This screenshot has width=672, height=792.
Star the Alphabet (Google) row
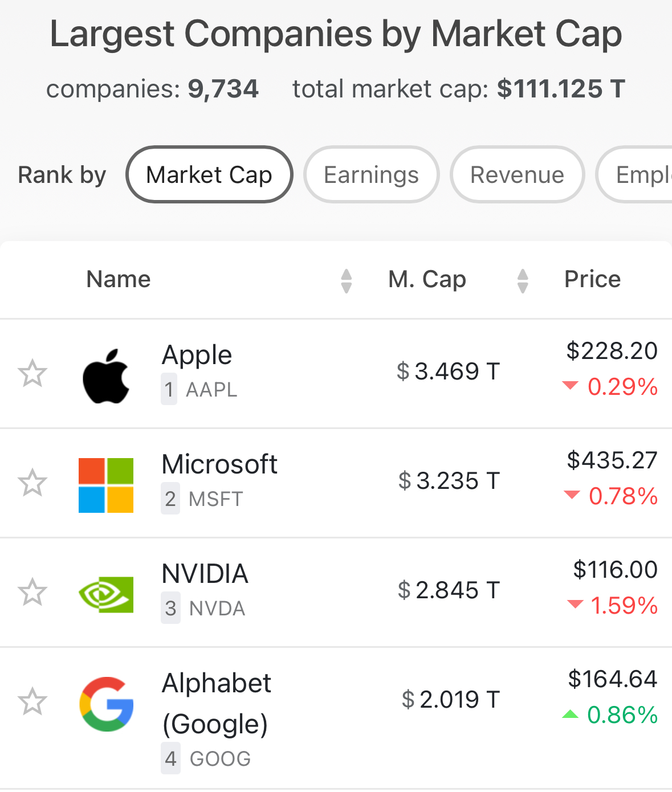32,701
